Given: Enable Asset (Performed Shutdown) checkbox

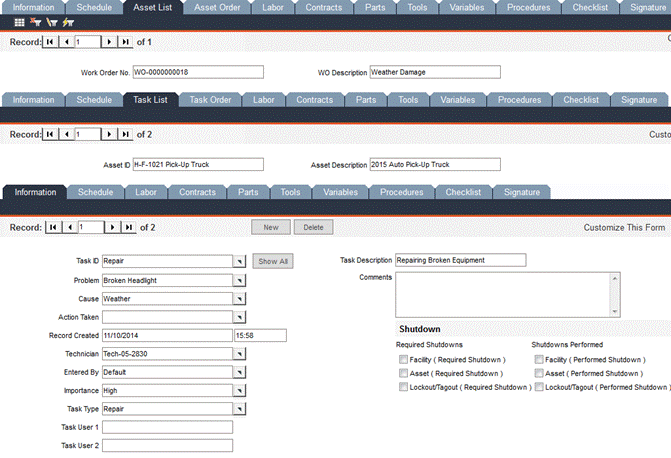Looking at the screenshot, I should (540, 373).
